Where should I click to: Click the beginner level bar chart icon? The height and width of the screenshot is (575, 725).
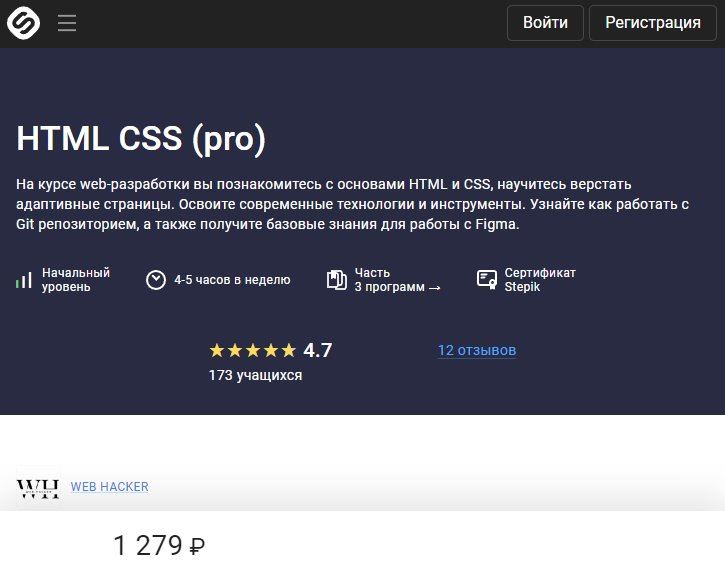tap(24, 281)
